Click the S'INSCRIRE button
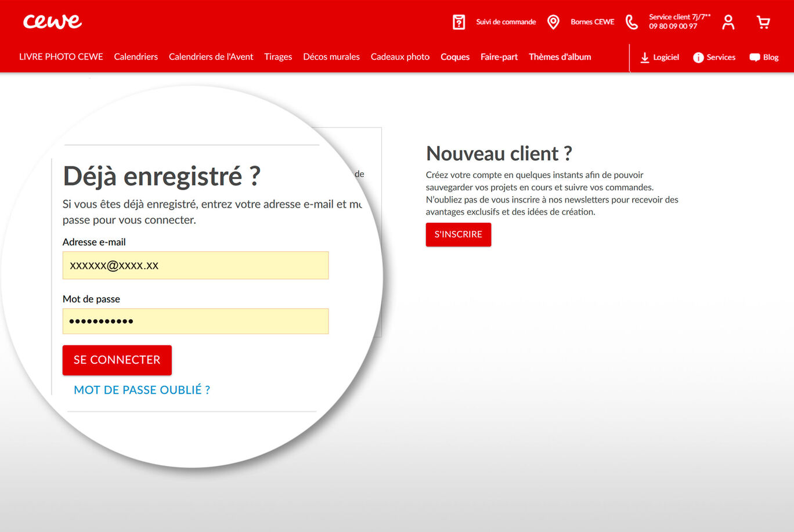This screenshot has width=794, height=532. click(x=458, y=234)
